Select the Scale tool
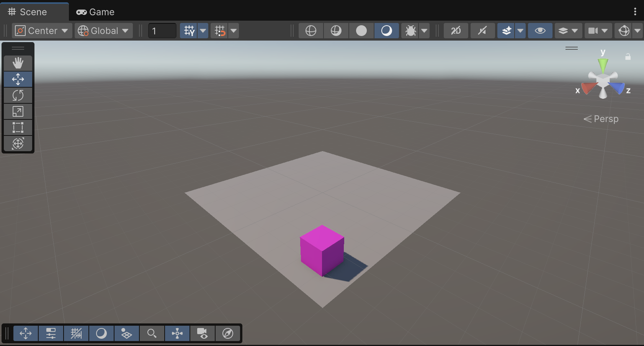 [18, 111]
